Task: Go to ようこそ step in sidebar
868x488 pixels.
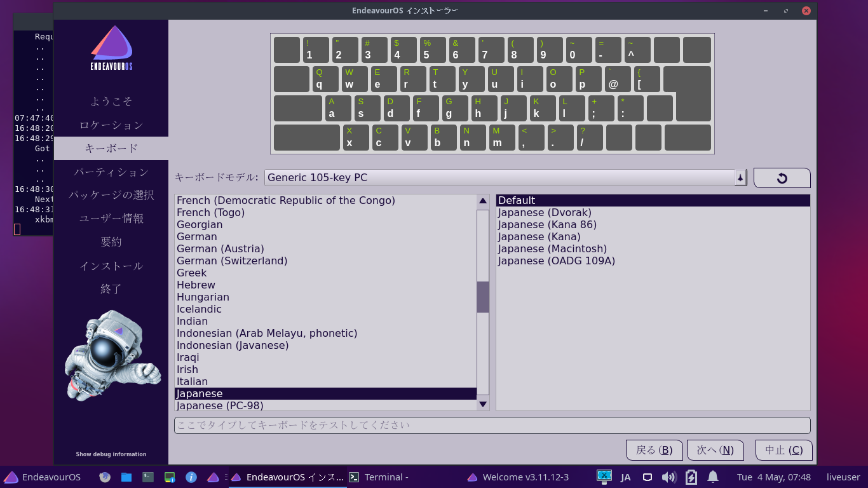Action: click(x=111, y=102)
